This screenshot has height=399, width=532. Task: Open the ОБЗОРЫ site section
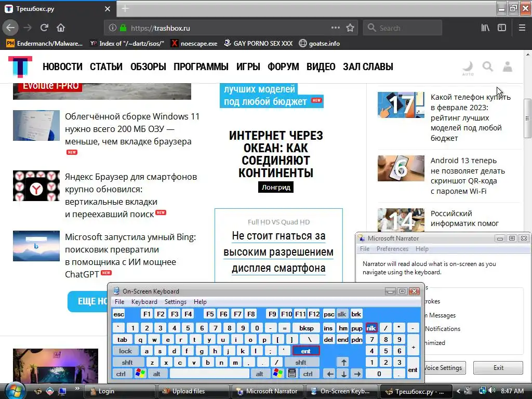148,66
